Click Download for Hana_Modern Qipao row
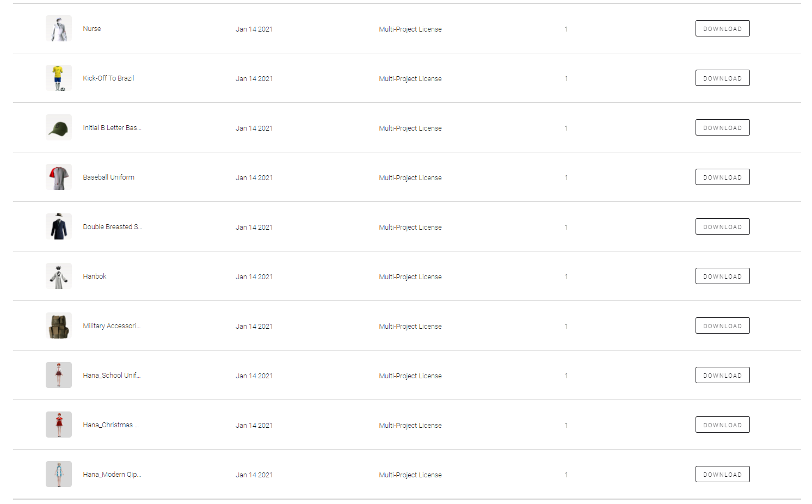Image resolution: width=812 pixels, height=504 pixels. [x=722, y=474]
